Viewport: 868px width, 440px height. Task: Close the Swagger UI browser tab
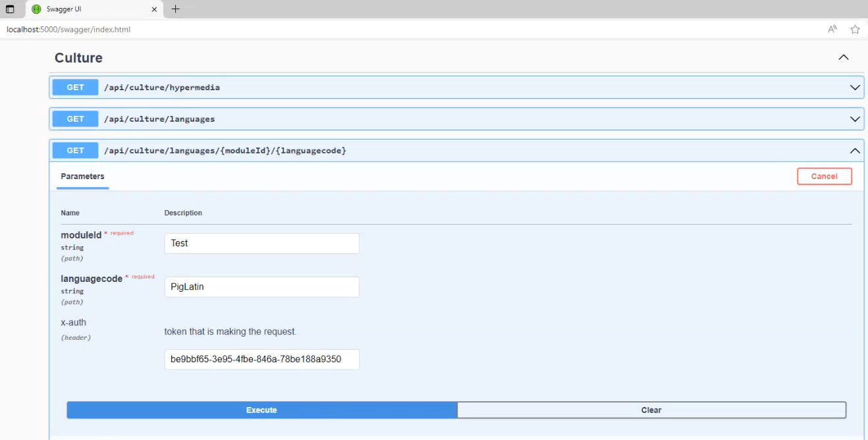pos(154,9)
